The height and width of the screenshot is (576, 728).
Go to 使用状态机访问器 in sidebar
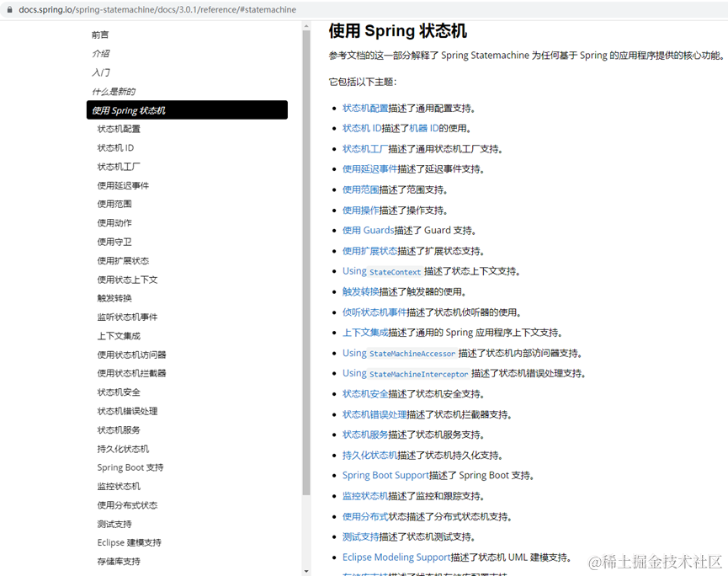[131, 355]
